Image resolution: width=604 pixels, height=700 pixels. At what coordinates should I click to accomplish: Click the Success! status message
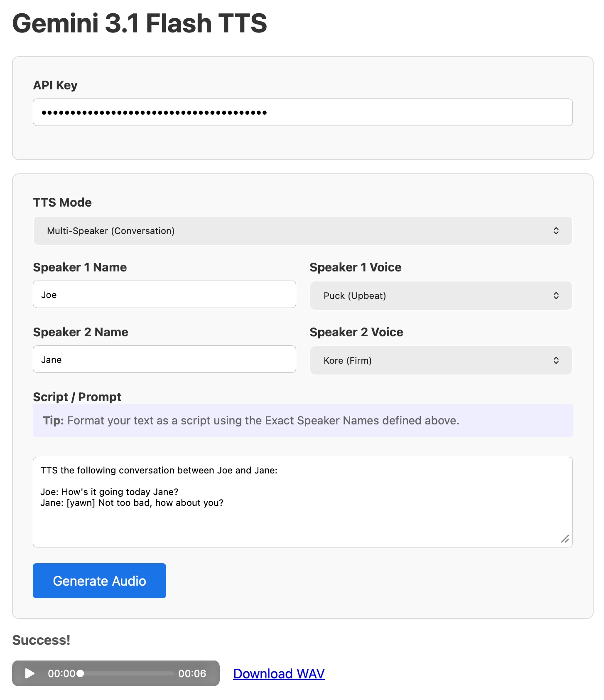click(x=41, y=640)
